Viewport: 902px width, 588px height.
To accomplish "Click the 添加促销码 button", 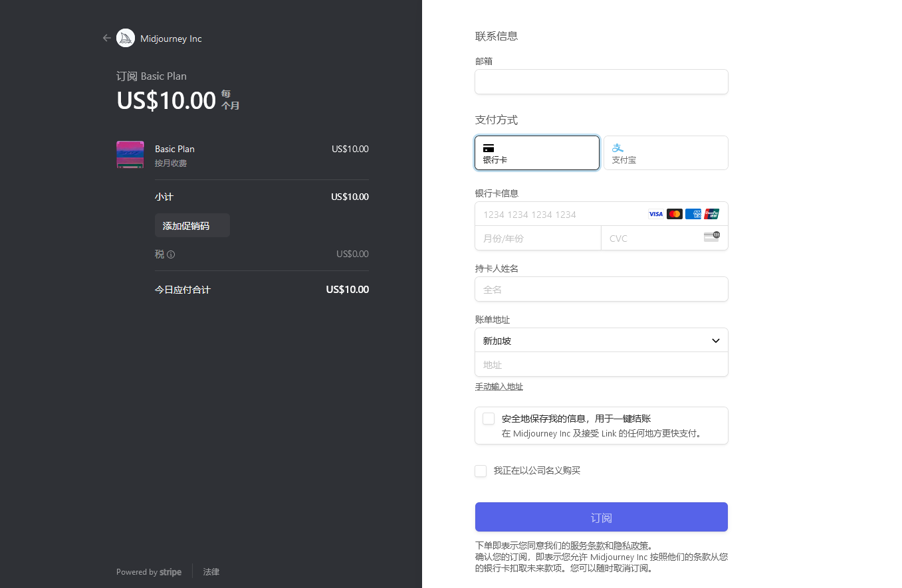I will point(192,225).
